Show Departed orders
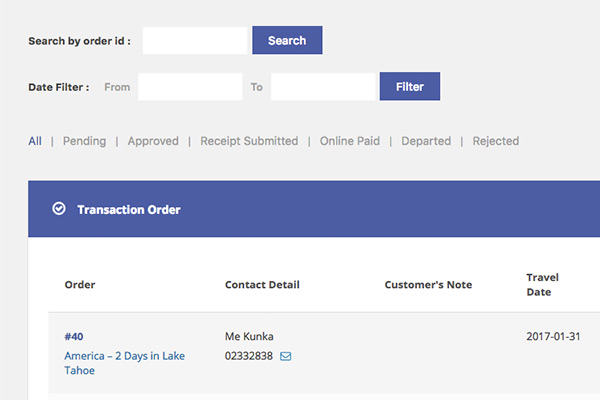 426,141
